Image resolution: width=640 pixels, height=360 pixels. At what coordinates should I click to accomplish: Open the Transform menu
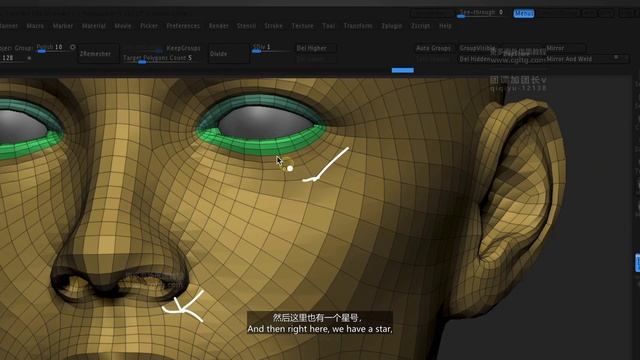point(358,26)
